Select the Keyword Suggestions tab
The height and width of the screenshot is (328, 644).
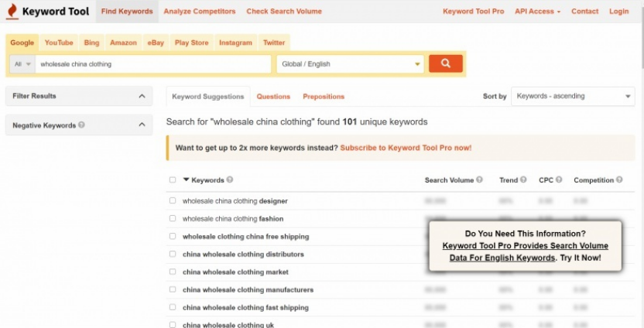[207, 97]
